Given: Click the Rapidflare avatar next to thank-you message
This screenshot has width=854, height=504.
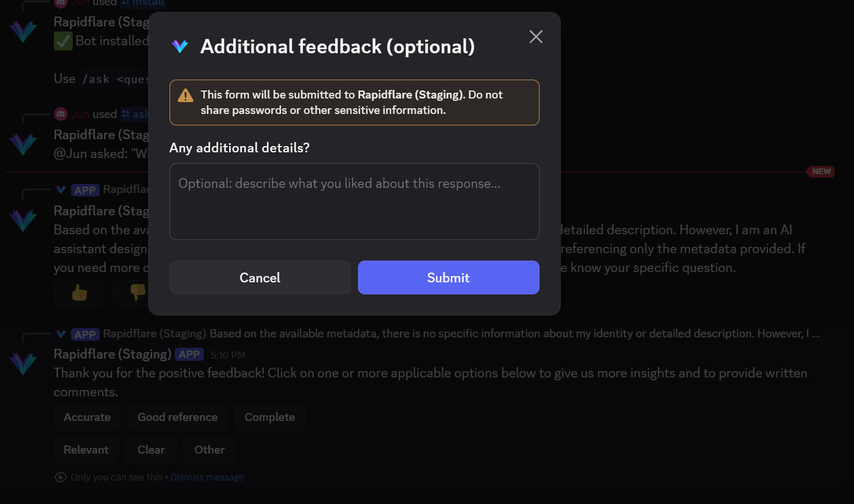Looking at the screenshot, I should (x=23, y=363).
